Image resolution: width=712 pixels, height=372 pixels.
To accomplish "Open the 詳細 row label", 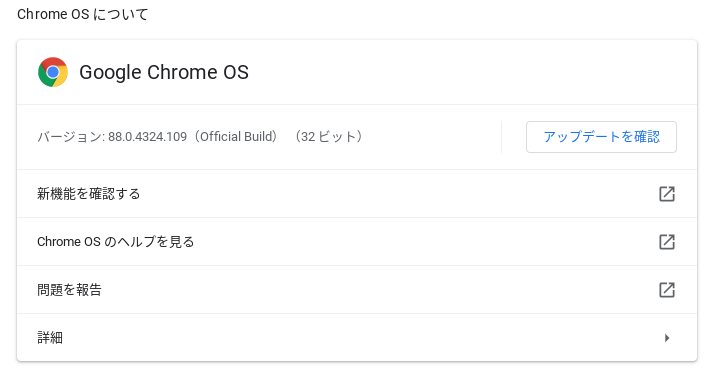I will point(50,338).
